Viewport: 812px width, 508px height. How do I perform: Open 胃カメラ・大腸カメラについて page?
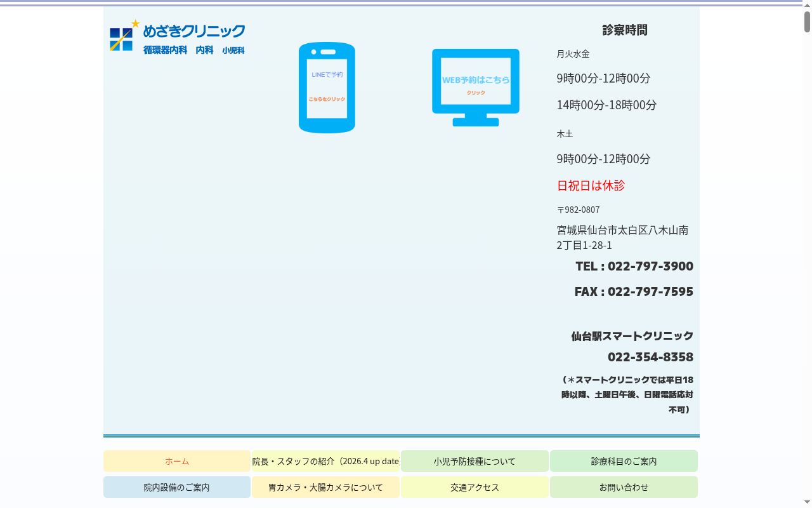[x=325, y=487]
